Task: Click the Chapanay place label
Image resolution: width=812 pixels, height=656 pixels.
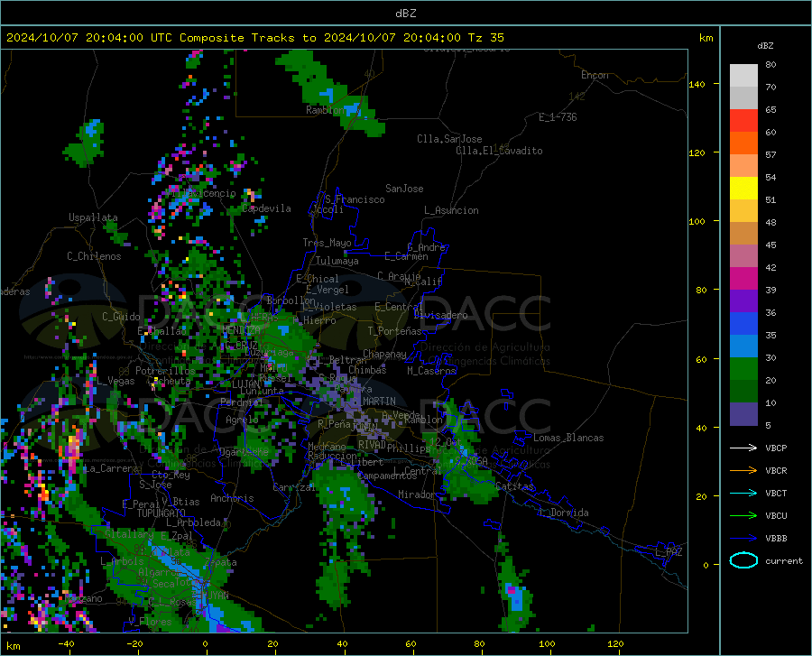Action: click(384, 354)
